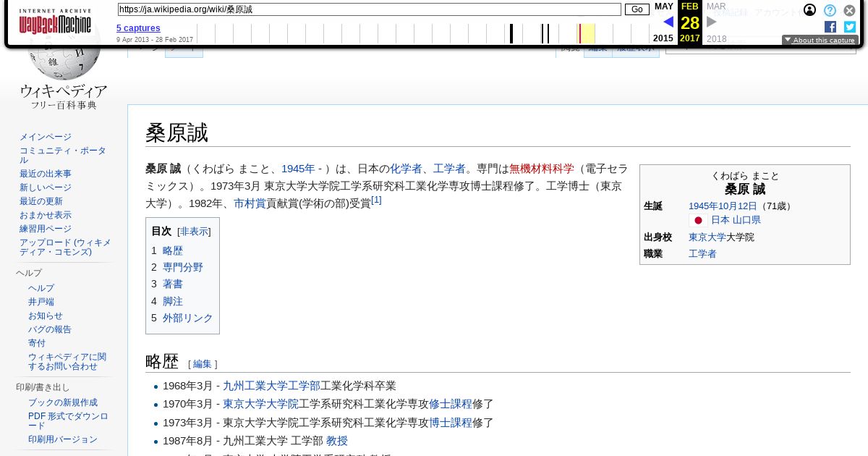Screen dimensions: 868x456
Task: Edit the 略歴 section via 編集
Action: click(203, 363)
